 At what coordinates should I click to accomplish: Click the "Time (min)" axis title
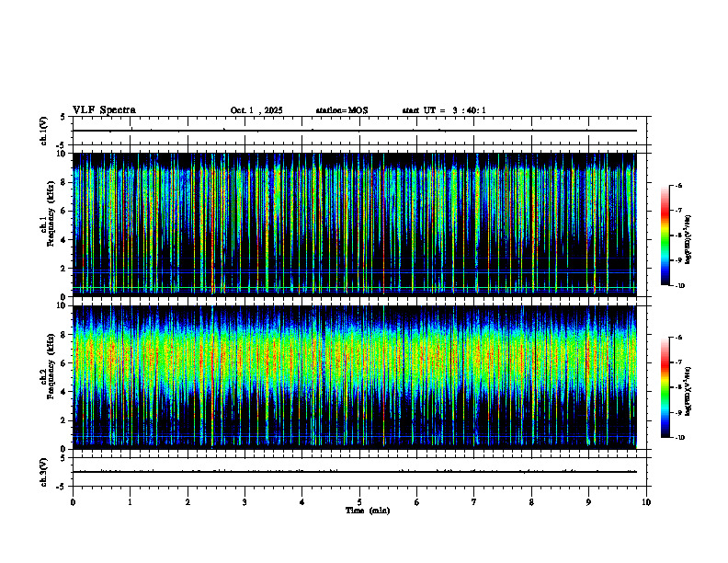368,511
